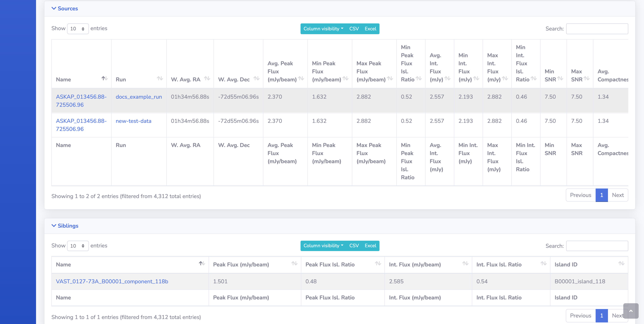The height and width of the screenshot is (324, 644).
Task: Export Siblings table to Excel
Action: tap(370, 246)
